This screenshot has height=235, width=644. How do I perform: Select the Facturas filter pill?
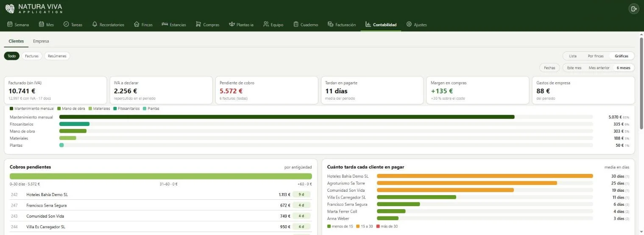(x=32, y=56)
